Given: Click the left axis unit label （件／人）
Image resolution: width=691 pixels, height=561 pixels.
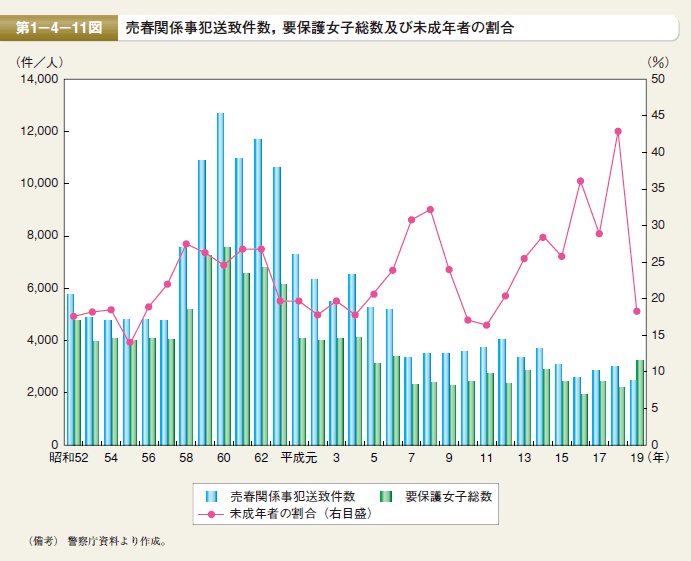Looking at the screenshot, I should [x=39, y=63].
